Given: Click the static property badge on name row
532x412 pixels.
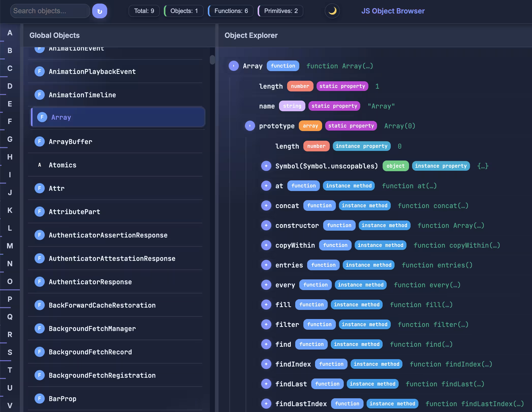Looking at the screenshot, I should [334, 106].
